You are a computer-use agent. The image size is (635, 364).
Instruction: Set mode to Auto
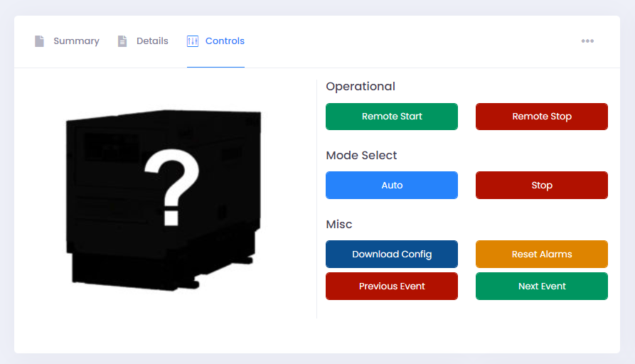[392, 186]
